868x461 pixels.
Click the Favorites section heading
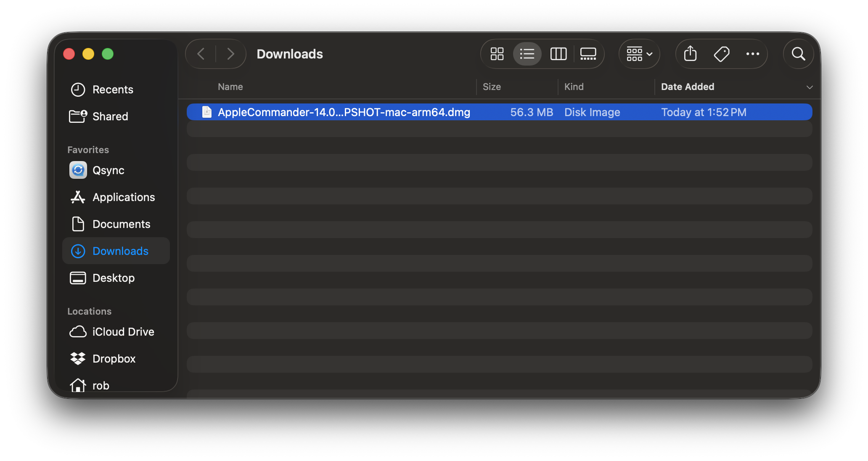point(88,150)
